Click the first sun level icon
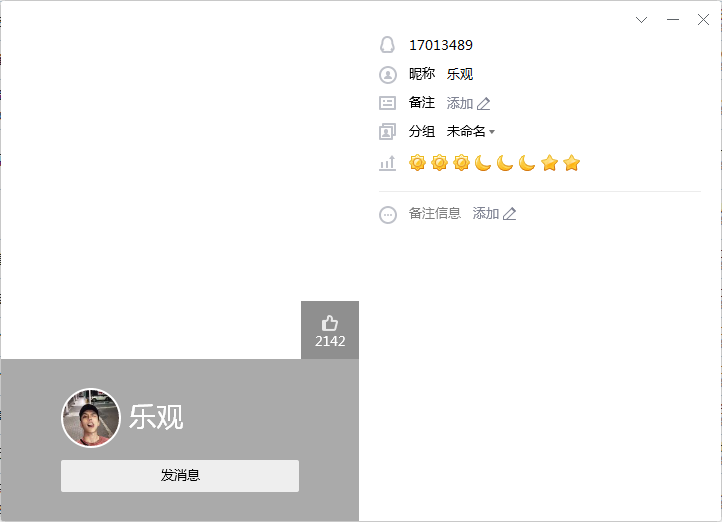Image resolution: width=722 pixels, height=522 pixels. point(417,163)
